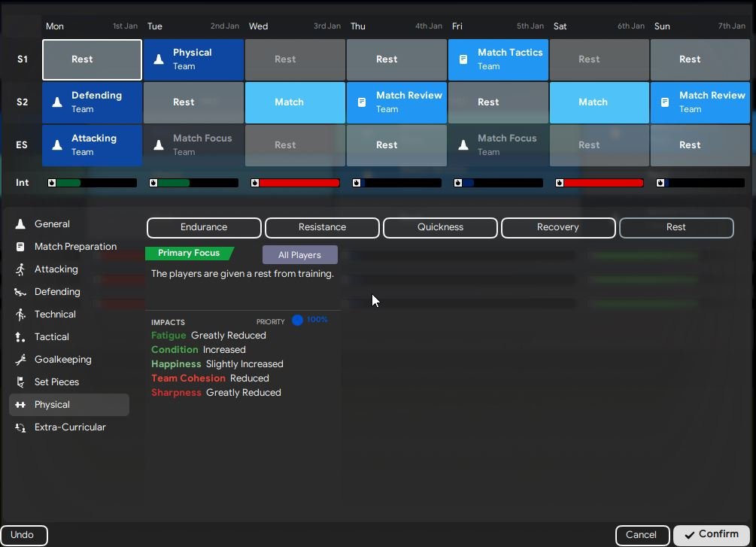Click the Tactical category icon

(x=20, y=336)
